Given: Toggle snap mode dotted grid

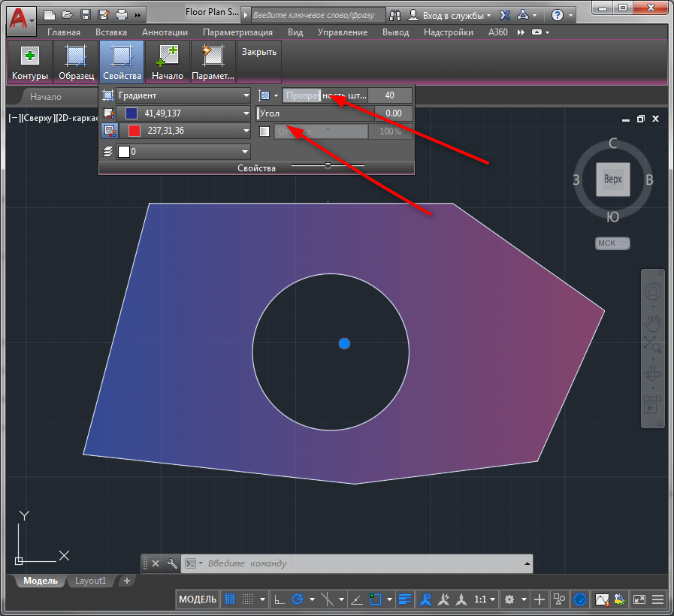Looking at the screenshot, I should [248, 599].
